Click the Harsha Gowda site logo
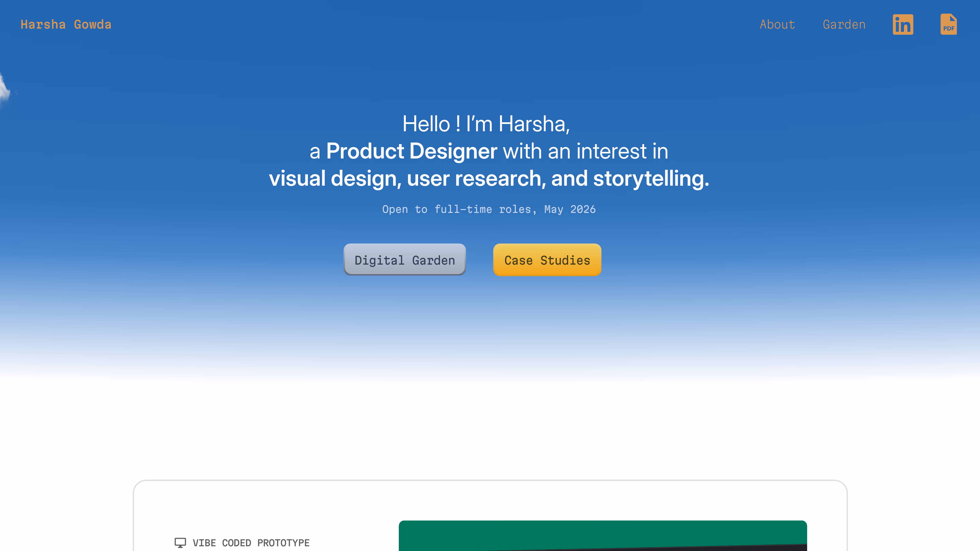Screen dimensions: 980x551 (x=66, y=25)
